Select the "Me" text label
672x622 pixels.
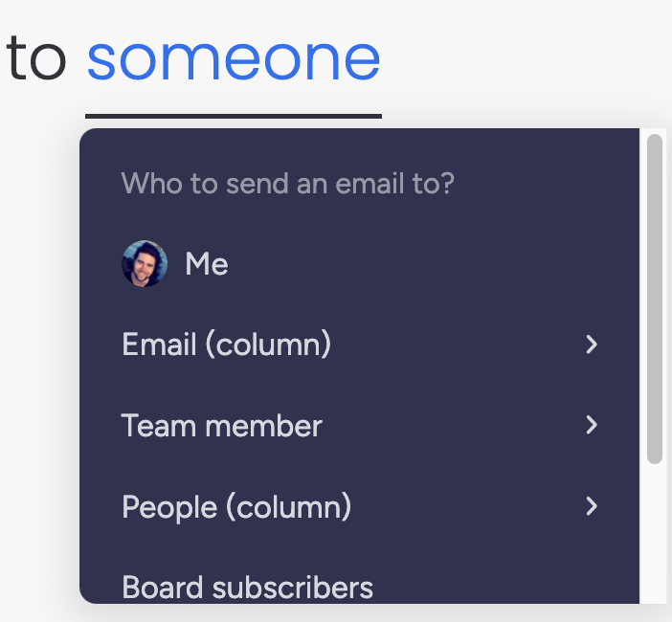coord(207,263)
